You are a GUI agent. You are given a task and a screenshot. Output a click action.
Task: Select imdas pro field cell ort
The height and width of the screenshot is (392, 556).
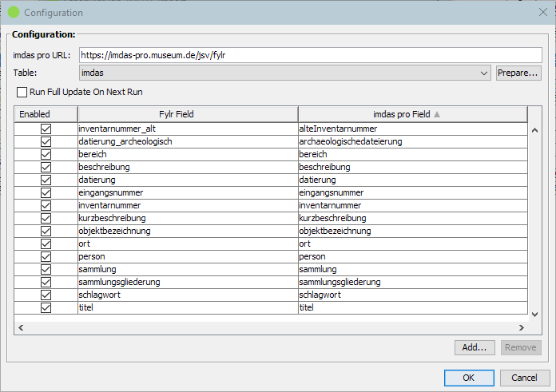click(x=413, y=244)
